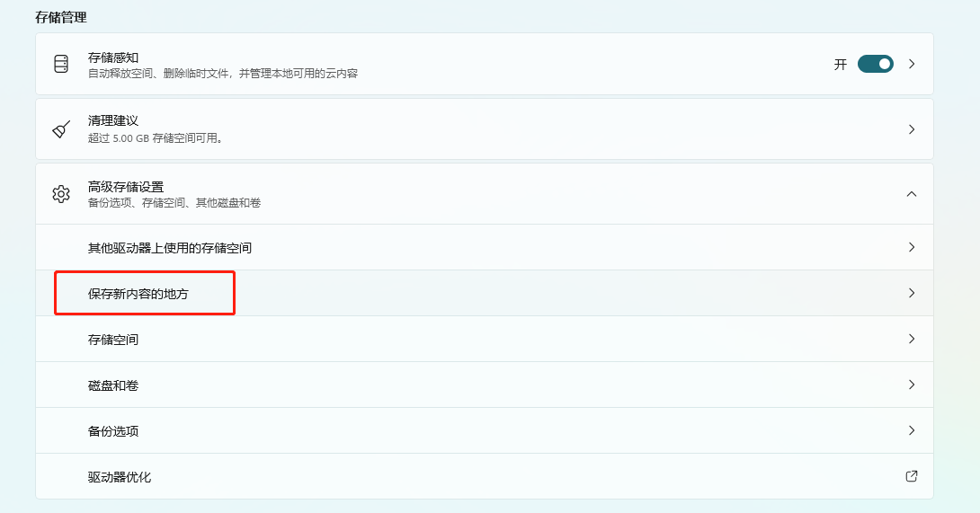This screenshot has height=513, width=980.
Task: Click the 高级存储设置 gear icon
Action: (61, 194)
